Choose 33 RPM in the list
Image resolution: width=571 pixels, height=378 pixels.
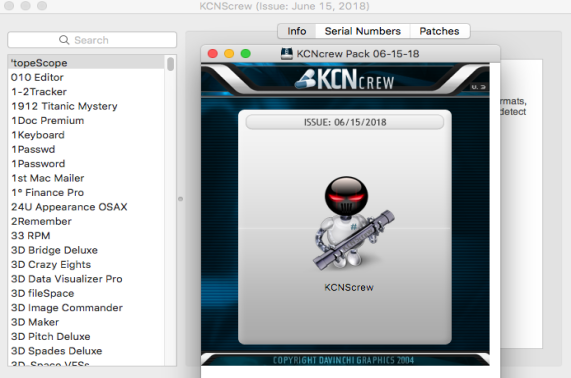pyautogui.click(x=86, y=236)
